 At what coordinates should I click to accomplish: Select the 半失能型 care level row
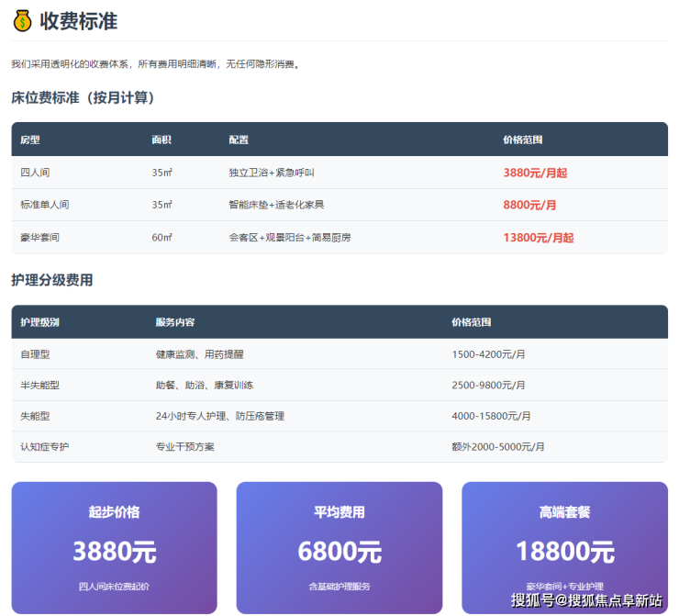39,385
